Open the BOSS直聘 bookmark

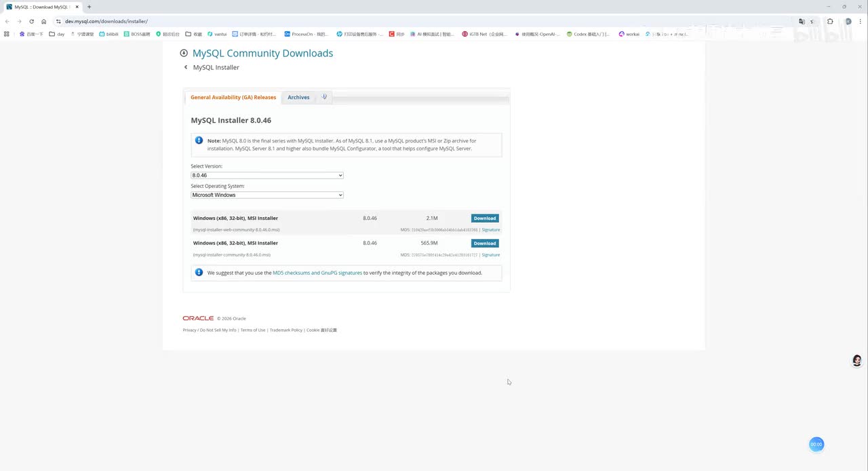[x=136, y=34]
